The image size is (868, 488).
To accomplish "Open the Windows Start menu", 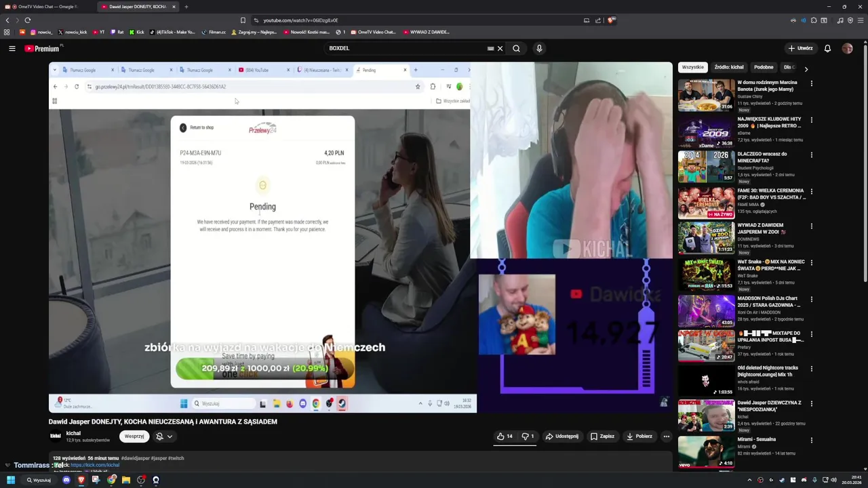I will 11,480.
